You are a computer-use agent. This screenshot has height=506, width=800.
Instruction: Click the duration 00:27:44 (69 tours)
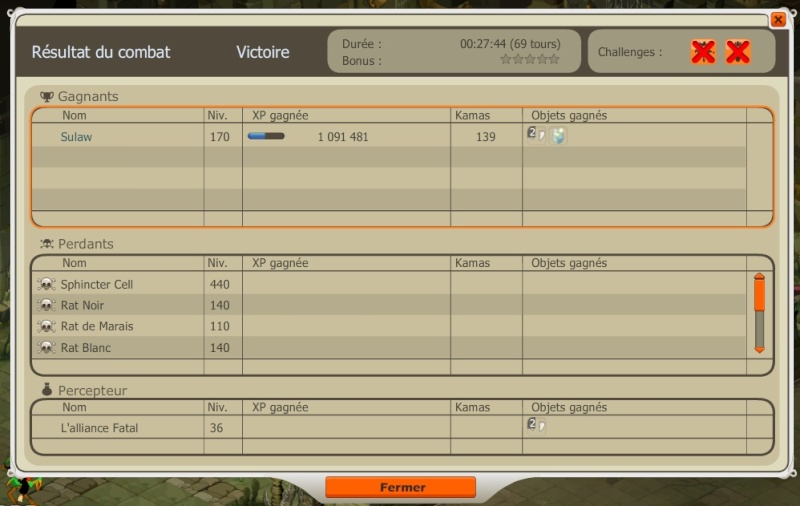click(x=510, y=44)
